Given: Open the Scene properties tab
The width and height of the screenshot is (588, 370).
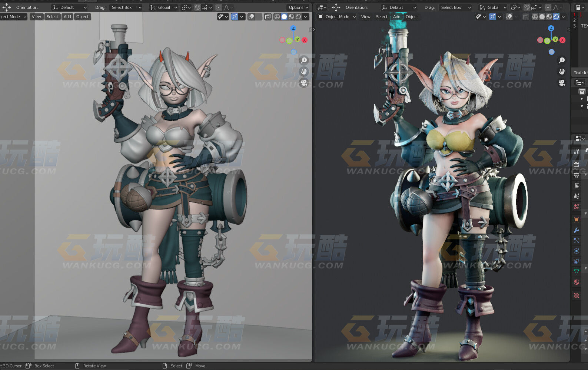Looking at the screenshot, I should coord(577,196).
